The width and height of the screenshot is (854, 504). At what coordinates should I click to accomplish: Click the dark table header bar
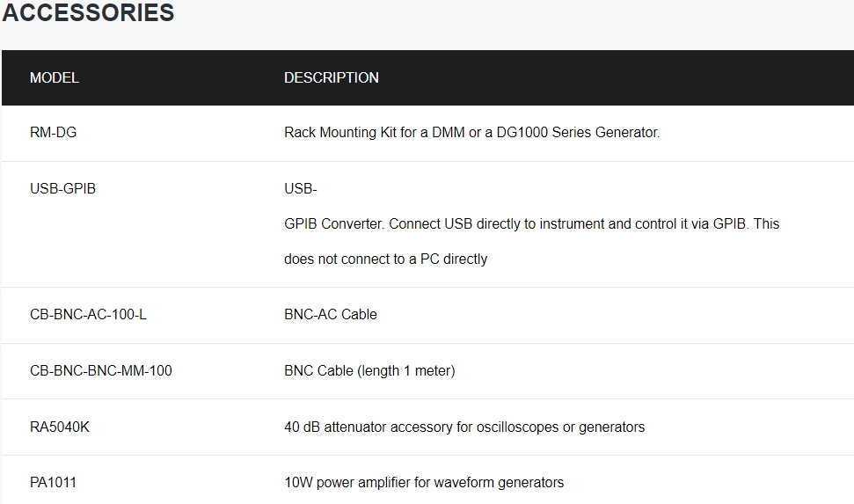coord(427,78)
